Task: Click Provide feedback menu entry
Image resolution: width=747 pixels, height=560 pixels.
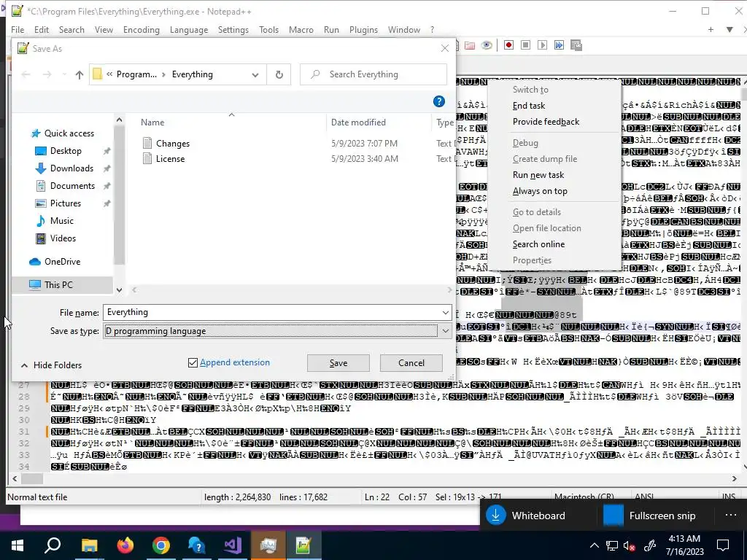Action: point(546,122)
